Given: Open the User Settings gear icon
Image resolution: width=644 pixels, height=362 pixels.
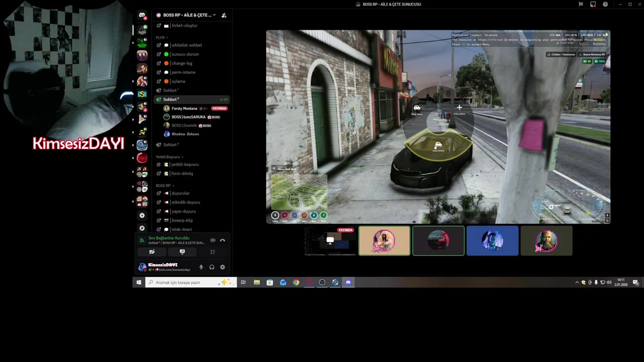Looking at the screenshot, I should [222, 267].
